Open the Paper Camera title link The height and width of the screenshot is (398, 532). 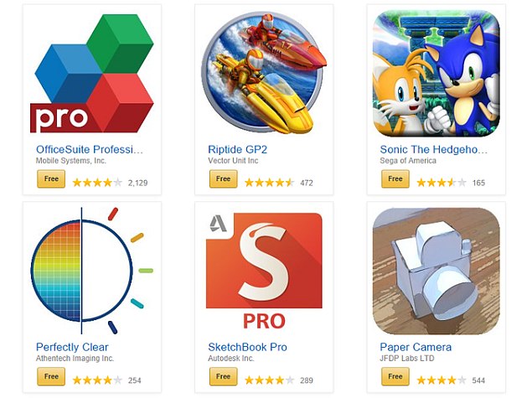416,347
